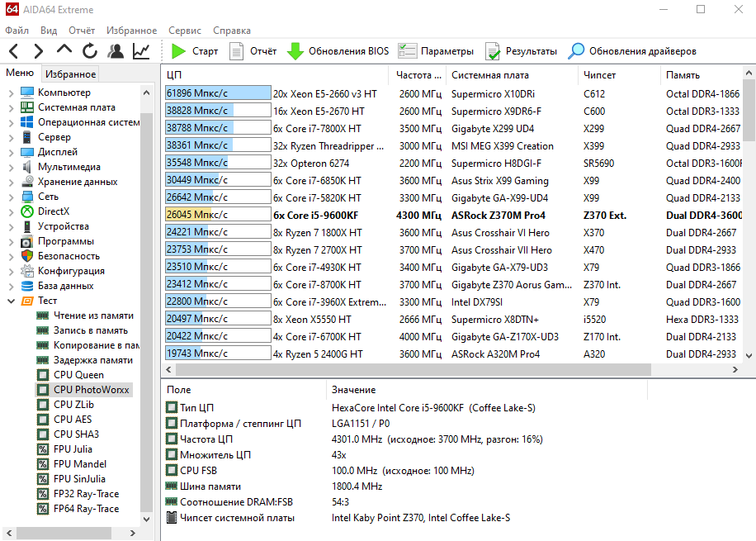Click the Параметры toolbar button
The image size is (756, 541).
click(436, 51)
